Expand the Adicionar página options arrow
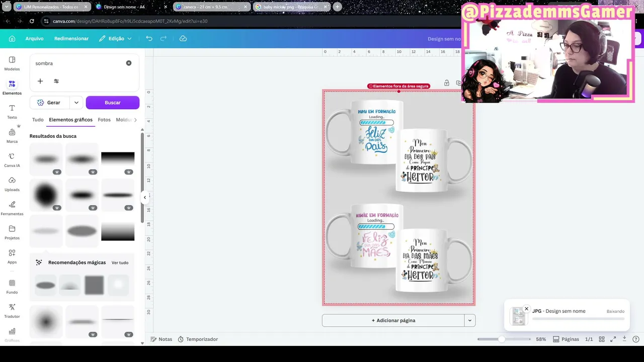 [x=470, y=320]
